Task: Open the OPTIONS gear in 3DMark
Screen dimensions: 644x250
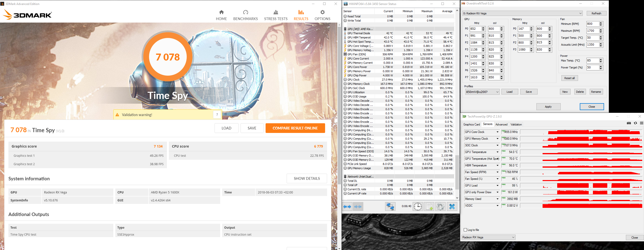Action: click(x=322, y=15)
